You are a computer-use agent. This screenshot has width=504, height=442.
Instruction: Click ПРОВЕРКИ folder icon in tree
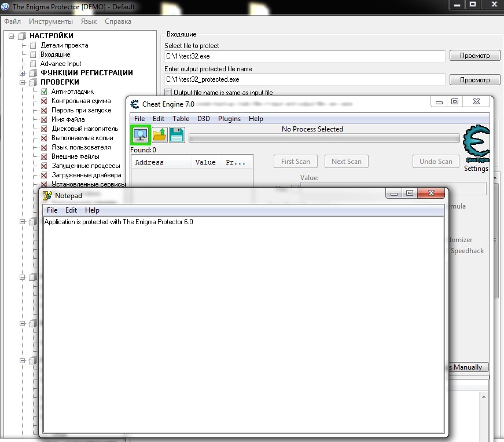[33, 82]
